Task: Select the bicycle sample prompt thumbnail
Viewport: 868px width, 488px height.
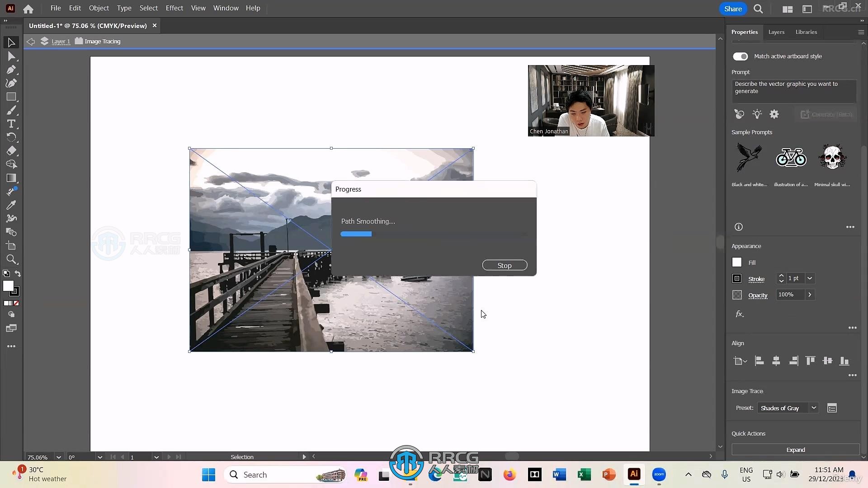Action: [x=791, y=157]
